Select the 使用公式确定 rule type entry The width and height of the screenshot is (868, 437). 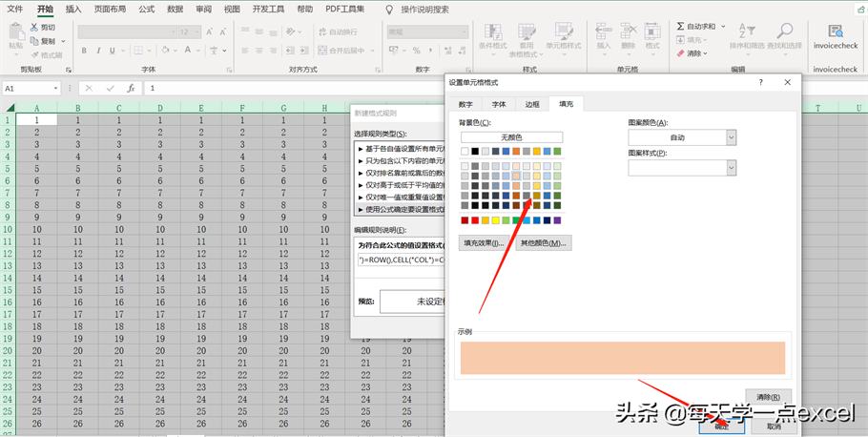401,209
